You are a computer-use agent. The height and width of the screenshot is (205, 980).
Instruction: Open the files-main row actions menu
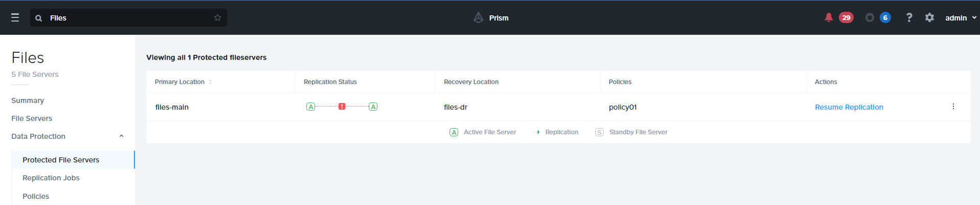[953, 107]
